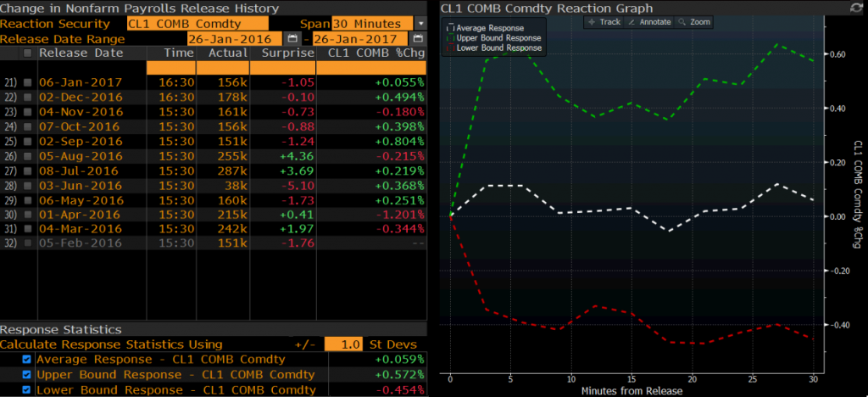Screen dimensions: 868x397
Task: Check the box for row 02-Sep-2016
Action: [x=27, y=141]
